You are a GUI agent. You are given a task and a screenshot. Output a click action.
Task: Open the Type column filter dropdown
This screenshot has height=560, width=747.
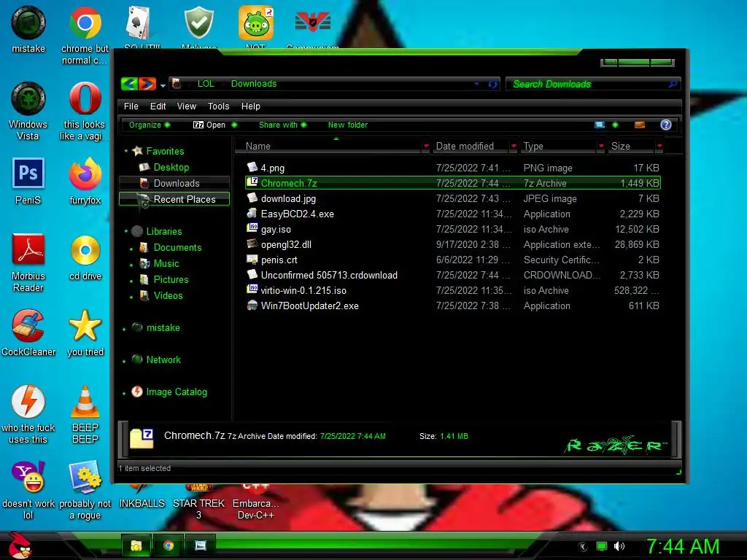point(601,146)
